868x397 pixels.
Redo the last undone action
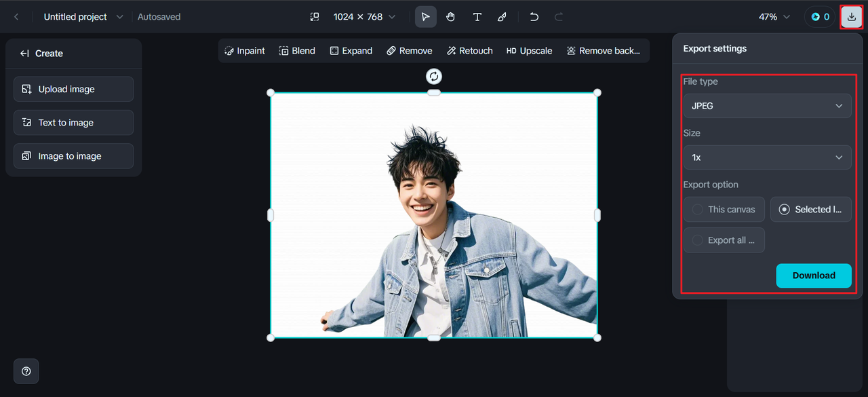(559, 17)
